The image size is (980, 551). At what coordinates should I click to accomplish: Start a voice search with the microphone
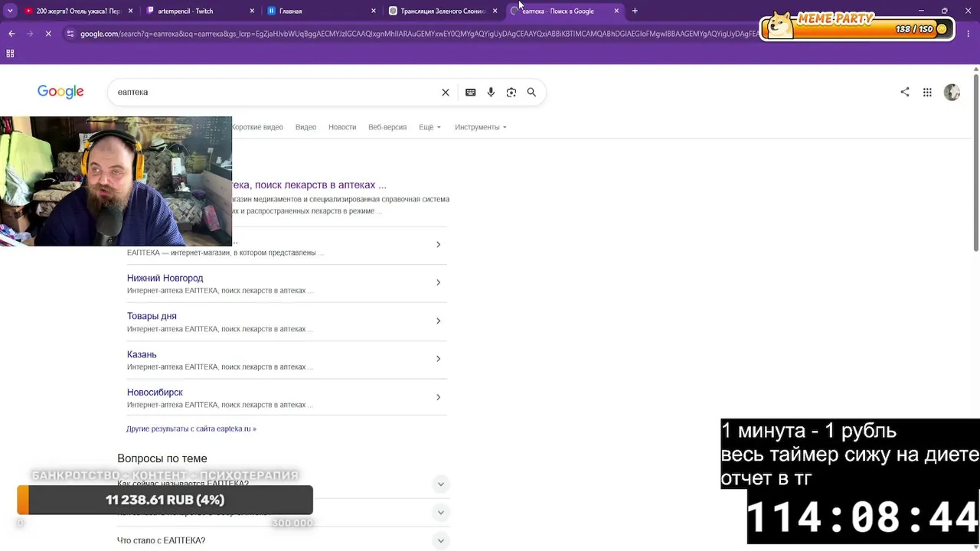(x=491, y=92)
